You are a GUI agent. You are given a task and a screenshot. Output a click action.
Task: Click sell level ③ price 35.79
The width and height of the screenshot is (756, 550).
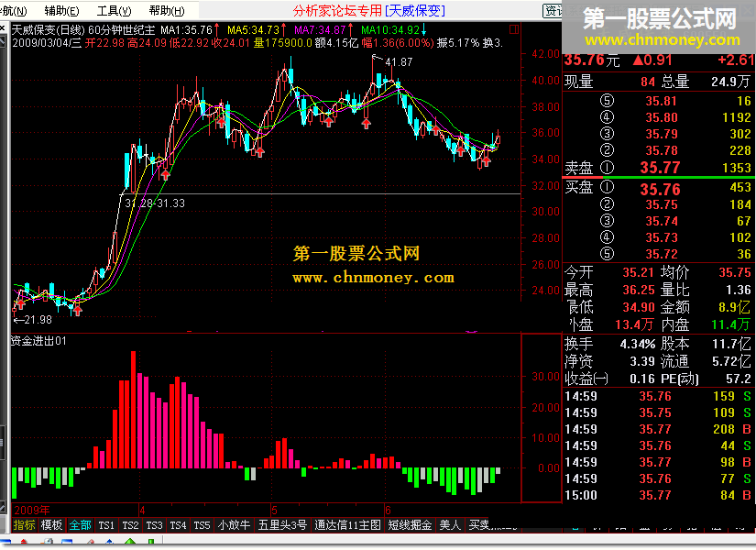661,134
